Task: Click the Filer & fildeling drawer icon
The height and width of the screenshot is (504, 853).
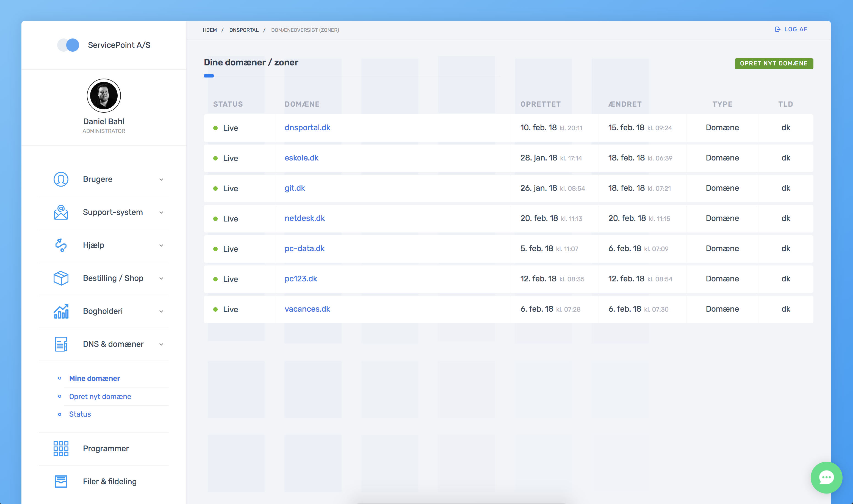Action: coord(61,481)
